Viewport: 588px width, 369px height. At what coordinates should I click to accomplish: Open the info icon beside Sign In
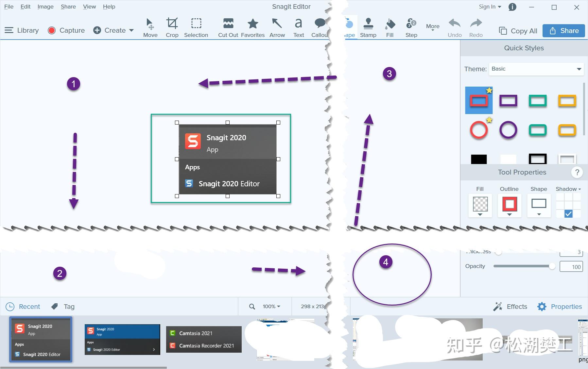(x=512, y=7)
